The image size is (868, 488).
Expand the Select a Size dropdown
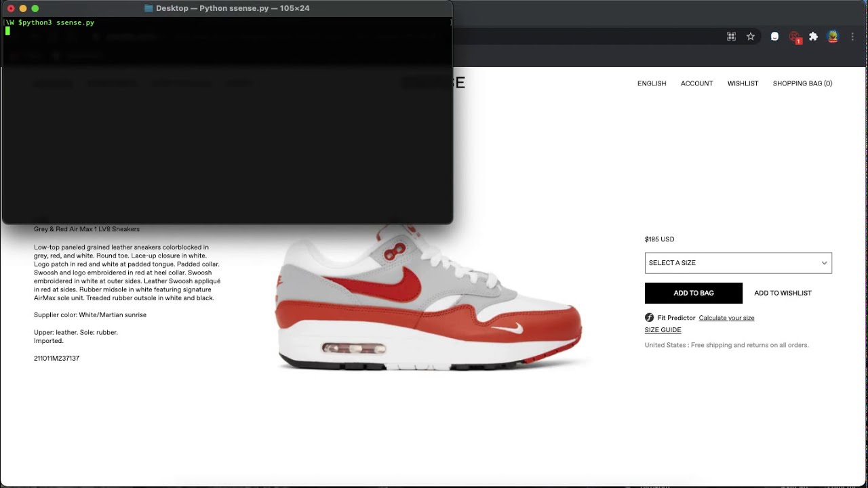pyautogui.click(x=738, y=263)
